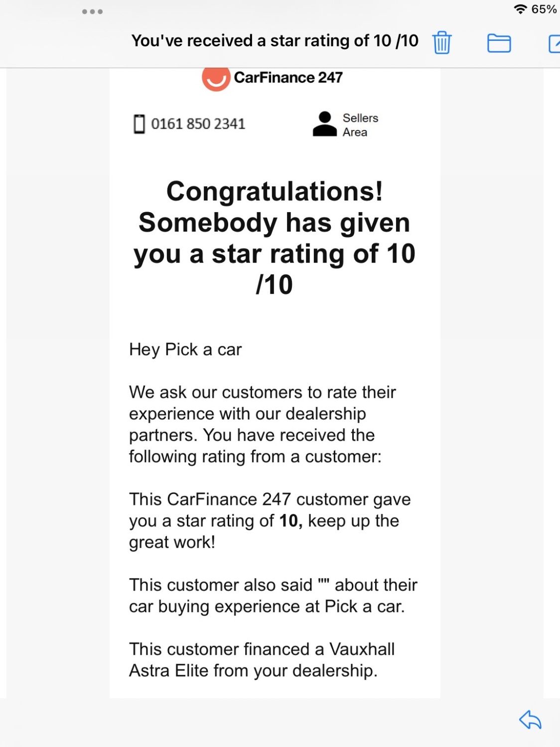
Task: Open the Sellers Area link
Action: (x=360, y=125)
